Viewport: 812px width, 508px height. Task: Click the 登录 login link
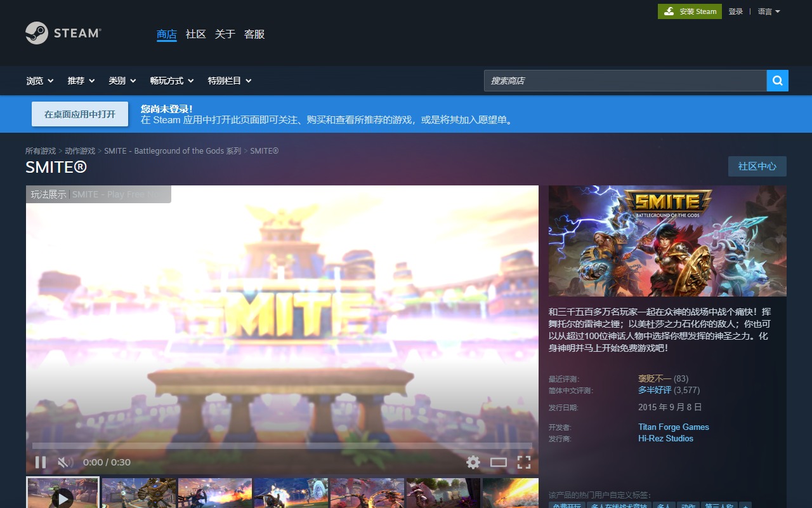click(736, 11)
